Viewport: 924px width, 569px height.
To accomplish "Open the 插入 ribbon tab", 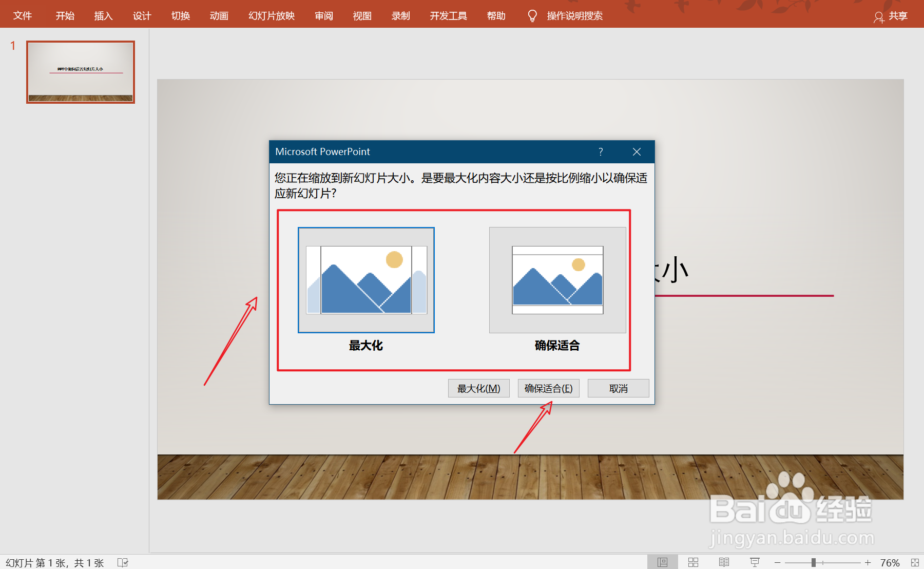I will [x=103, y=16].
